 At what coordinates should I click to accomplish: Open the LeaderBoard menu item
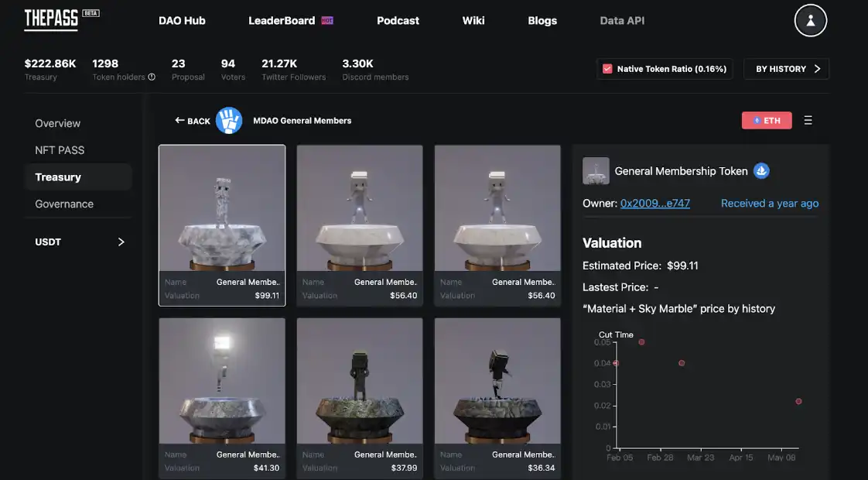pyautogui.click(x=282, y=21)
